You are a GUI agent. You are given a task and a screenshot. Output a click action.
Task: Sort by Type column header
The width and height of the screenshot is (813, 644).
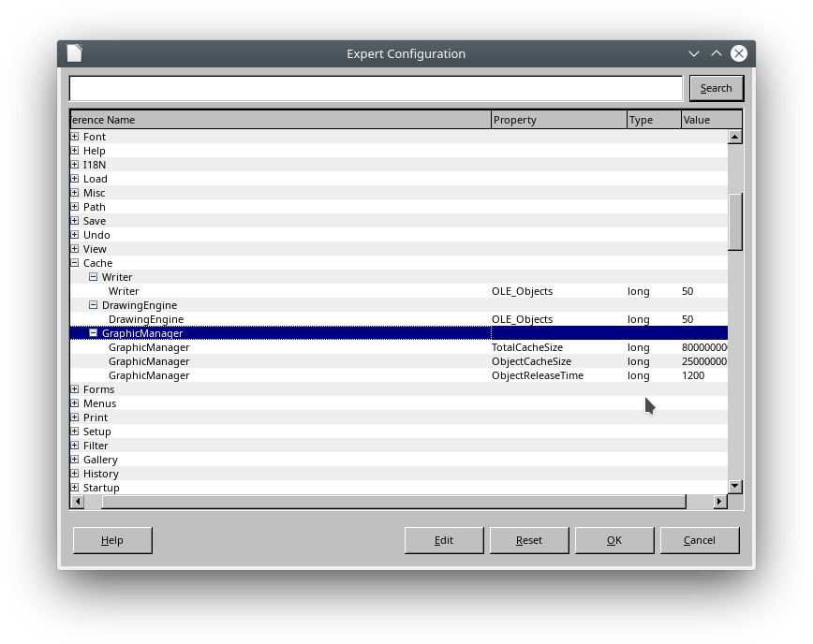[653, 120]
